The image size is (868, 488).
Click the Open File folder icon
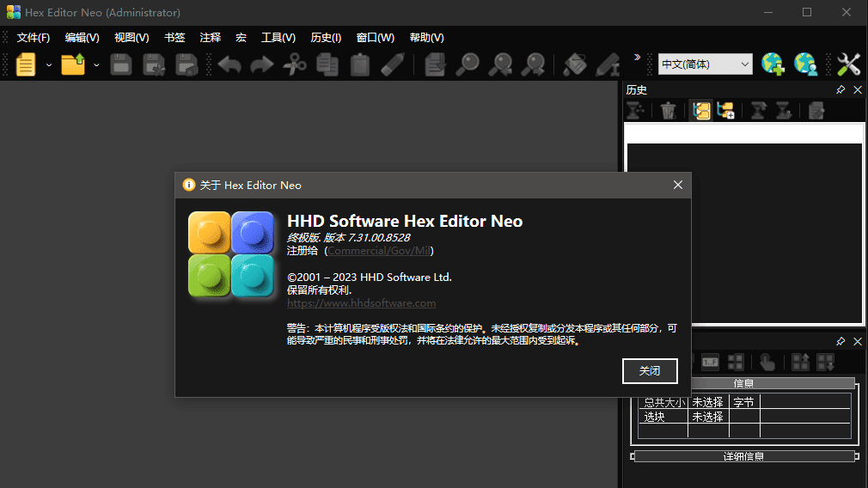click(x=73, y=64)
